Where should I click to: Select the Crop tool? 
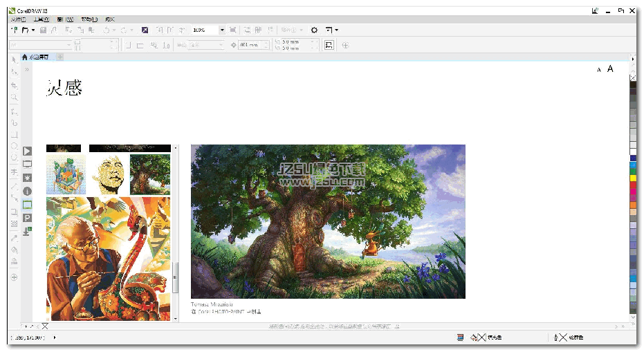(14, 86)
